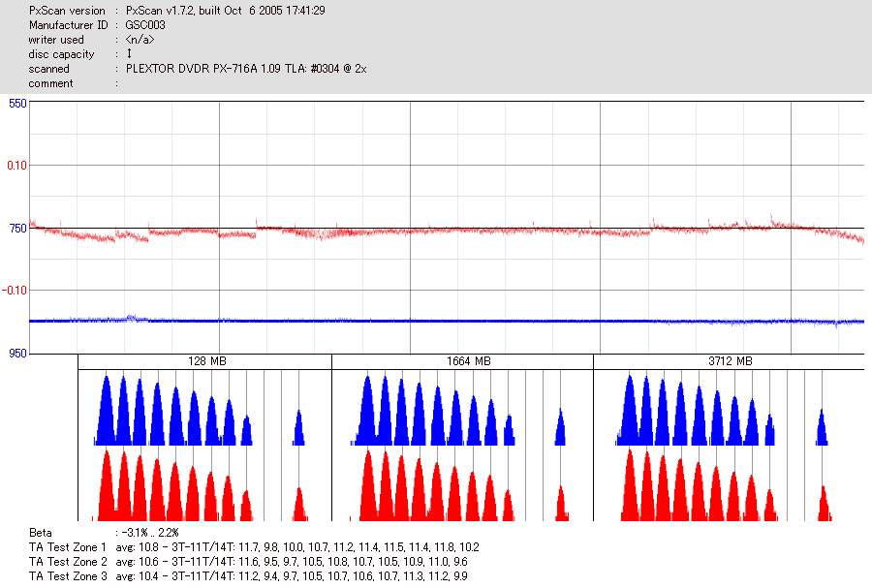Select the 'avg: 10.8' Zone 1 values
872x588 pixels.
pos(297,547)
